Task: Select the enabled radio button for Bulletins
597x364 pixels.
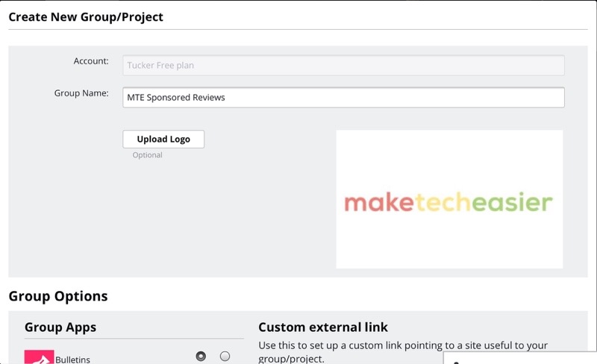Action: coord(201,357)
